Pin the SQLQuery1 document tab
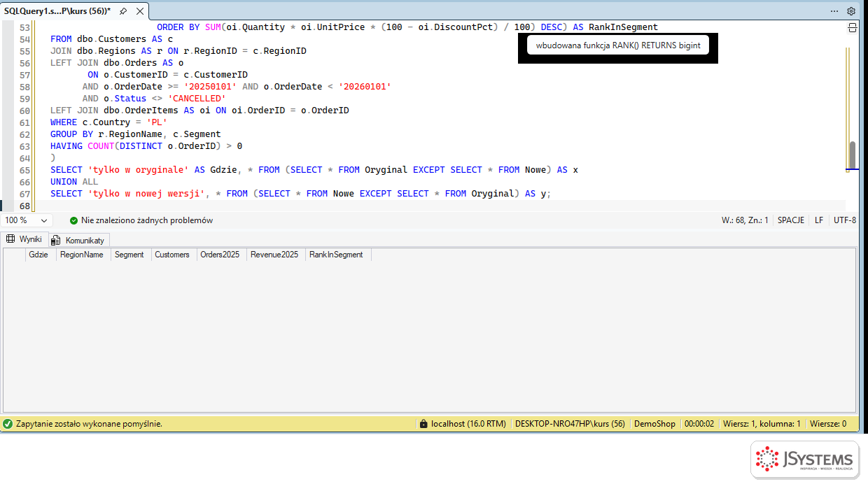This screenshot has height=484, width=868. point(123,11)
